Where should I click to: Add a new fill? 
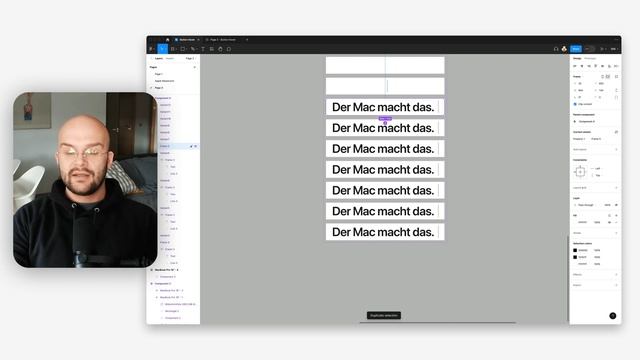(616, 215)
